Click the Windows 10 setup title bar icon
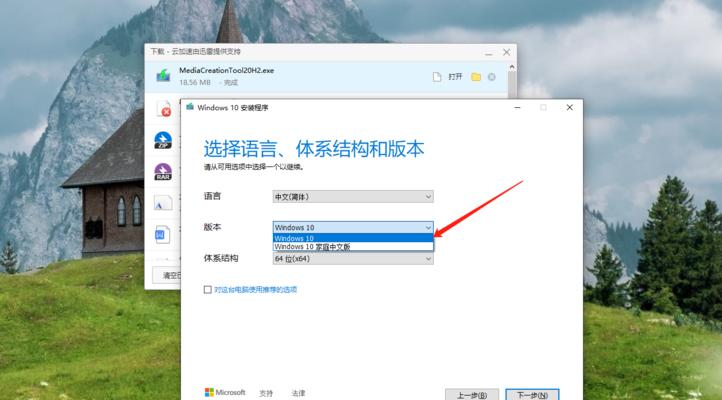The height and width of the screenshot is (400, 722). tap(190, 107)
